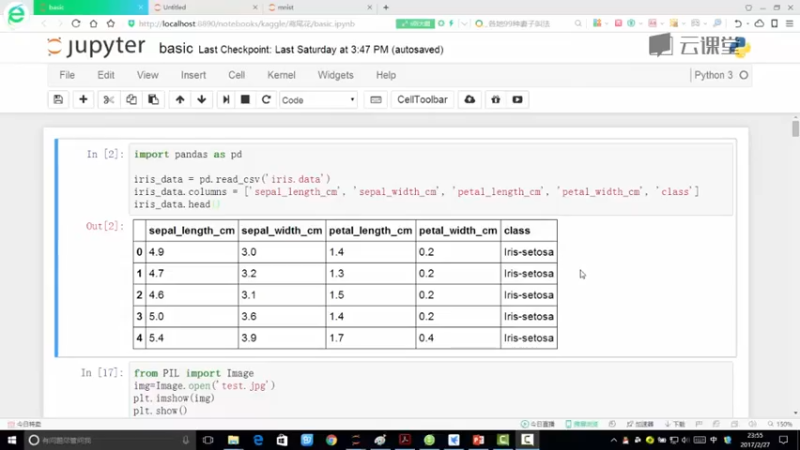Click Last Checkpoint autosaved text
Image resolution: width=800 pixels, height=450 pixels.
[321, 49]
